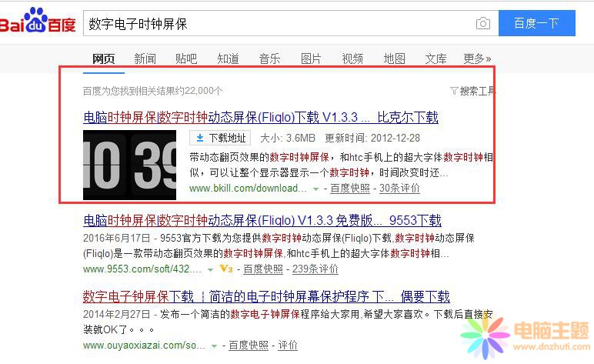Open 搜索工具 filter options

[x=472, y=91]
